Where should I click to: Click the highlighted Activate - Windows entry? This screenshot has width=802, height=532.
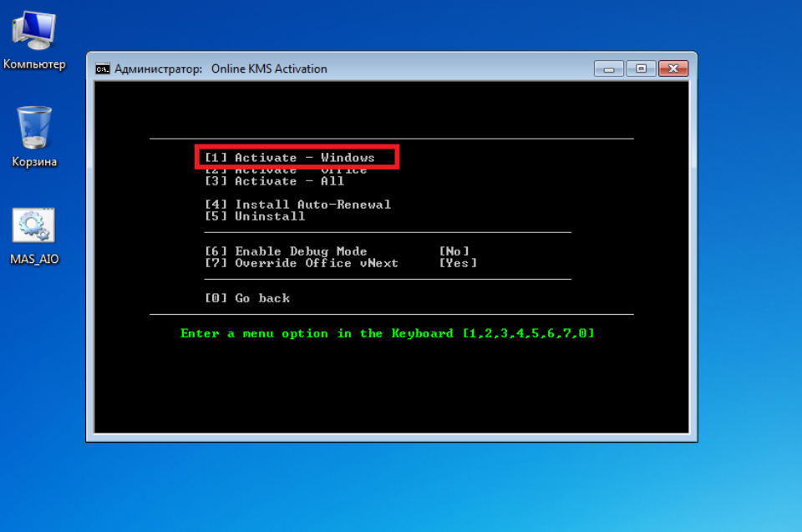click(x=297, y=157)
